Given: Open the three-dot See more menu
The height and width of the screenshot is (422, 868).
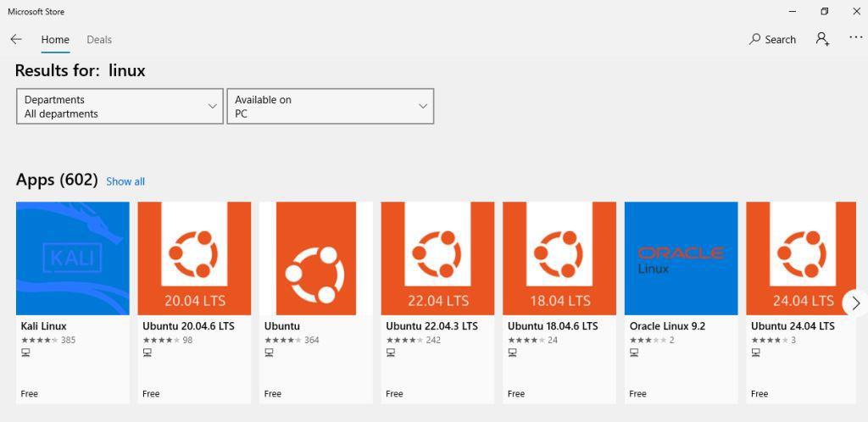Looking at the screenshot, I should coord(856,37).
